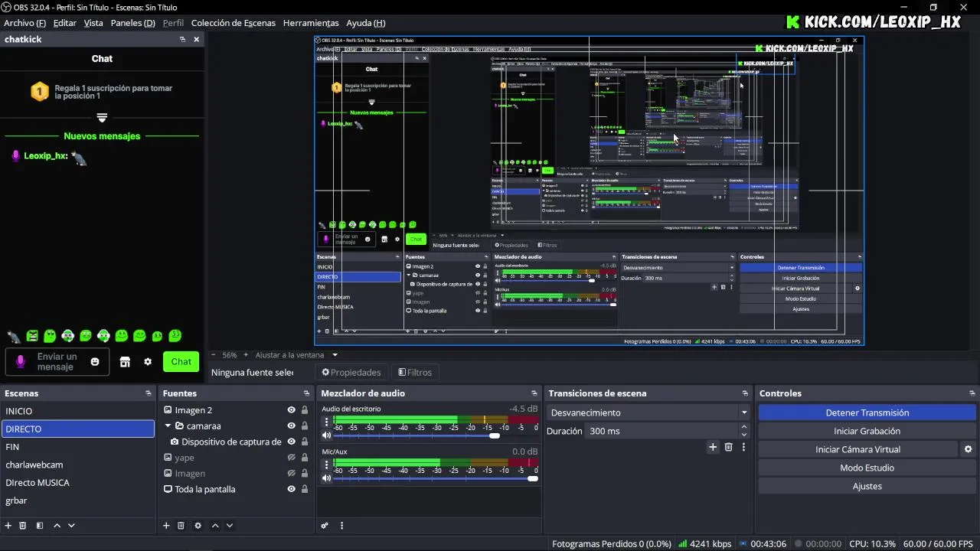This screenshot has height=551, width=980.
Task: Zoom in preview with plus icon
Action: pyautogui.click(x=246, y=355)
